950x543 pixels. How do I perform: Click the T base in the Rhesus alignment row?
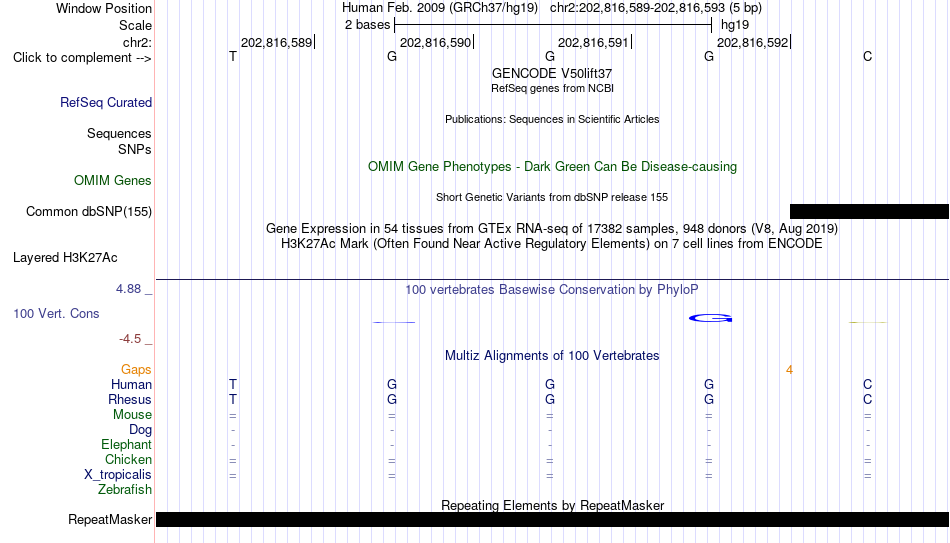coord(233,400)
